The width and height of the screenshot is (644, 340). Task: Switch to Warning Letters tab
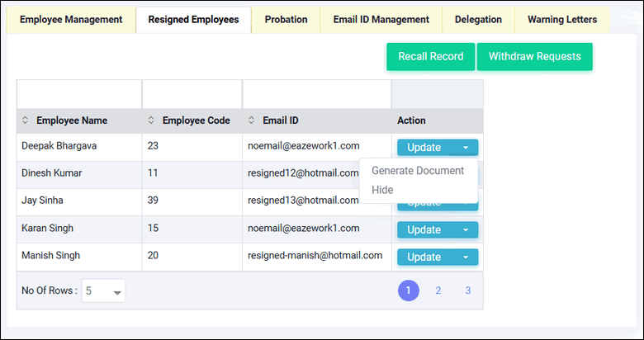pyautogui.click(x=561, y=20)
